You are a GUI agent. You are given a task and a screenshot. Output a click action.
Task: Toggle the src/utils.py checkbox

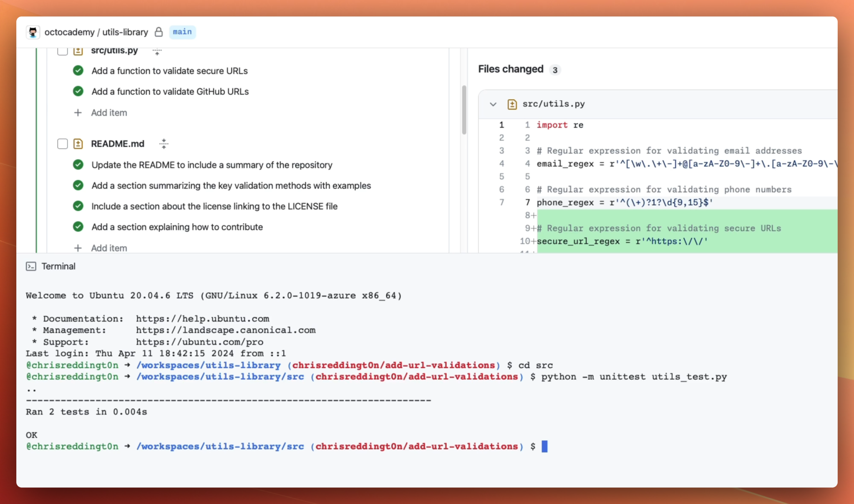(63, 50)
